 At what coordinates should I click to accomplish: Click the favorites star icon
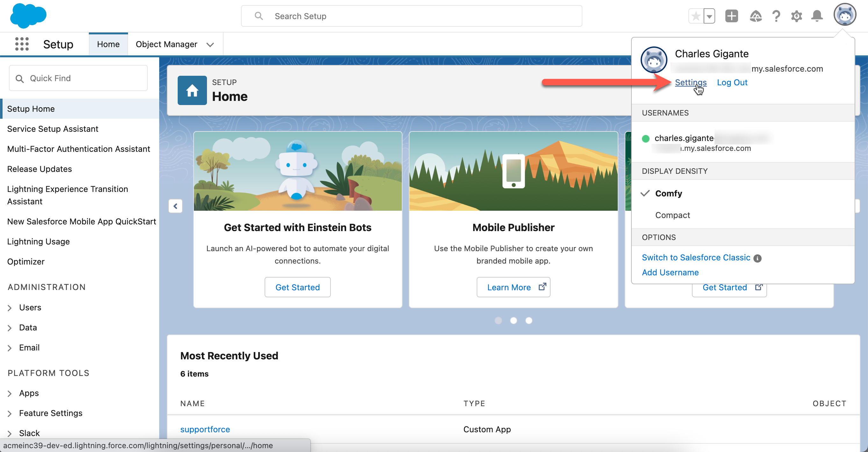[x=696, y=16]
